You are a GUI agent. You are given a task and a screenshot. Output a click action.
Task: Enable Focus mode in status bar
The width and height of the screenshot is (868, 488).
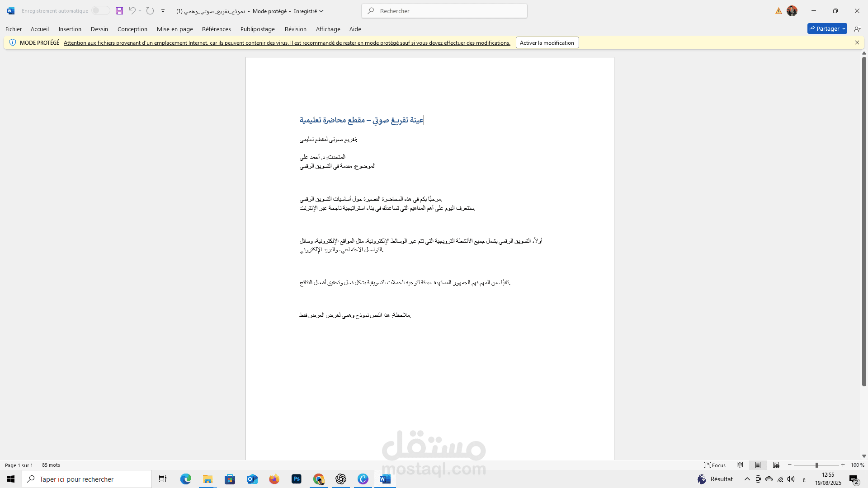pos(715,465)
